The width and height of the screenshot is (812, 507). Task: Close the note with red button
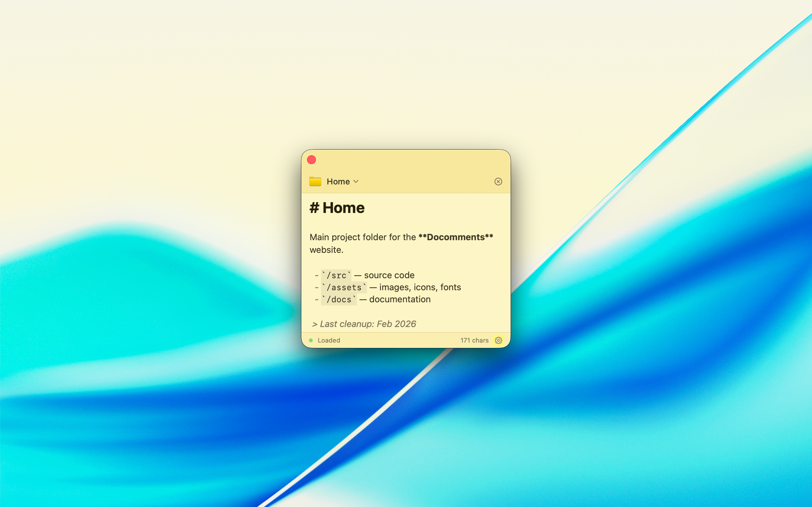pos(311,160)
